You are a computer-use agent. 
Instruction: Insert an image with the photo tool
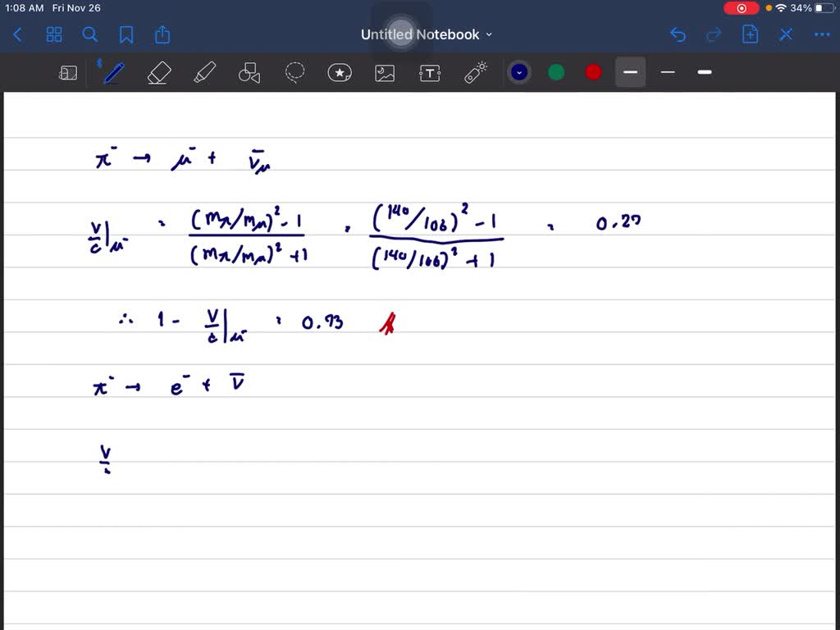click(x=385, y=72)
